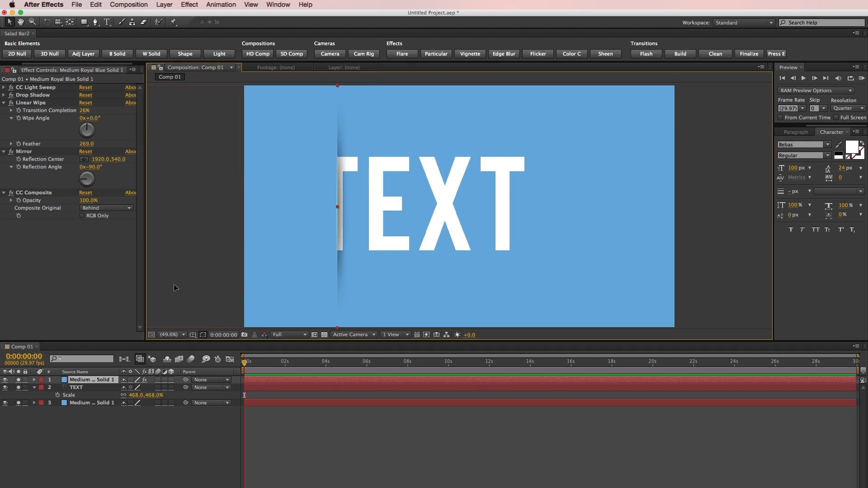The image size is (868, 488).
Task: Select the Unified Camera tool
Action: (58, 22)
